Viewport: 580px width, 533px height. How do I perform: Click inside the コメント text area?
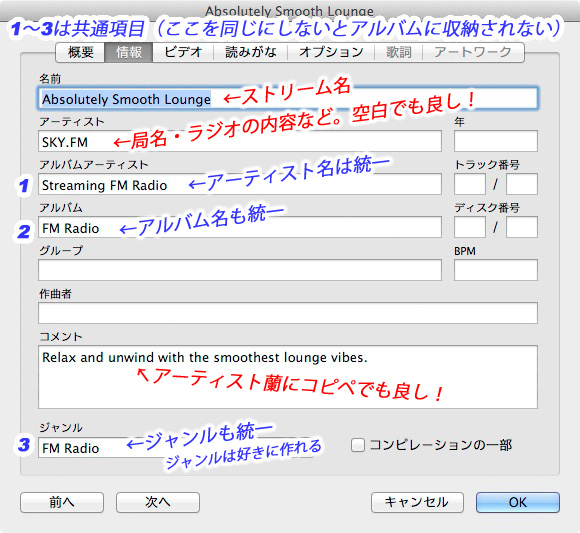pos(288,377)
